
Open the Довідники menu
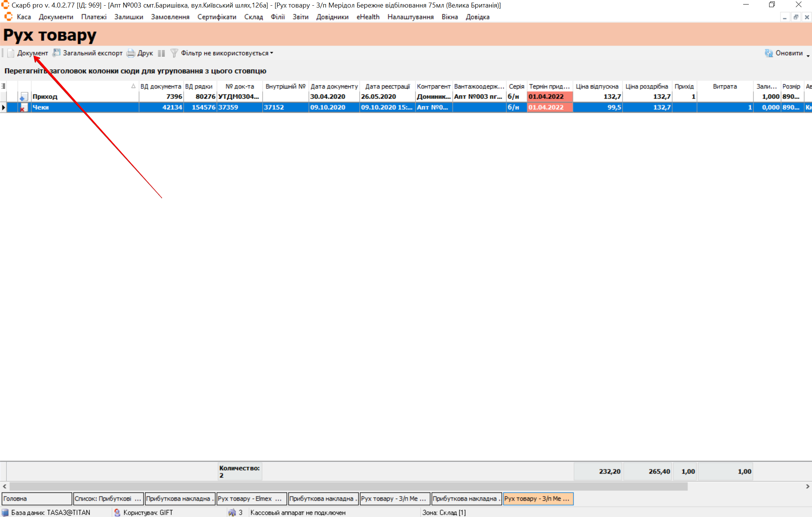(332, 17)
